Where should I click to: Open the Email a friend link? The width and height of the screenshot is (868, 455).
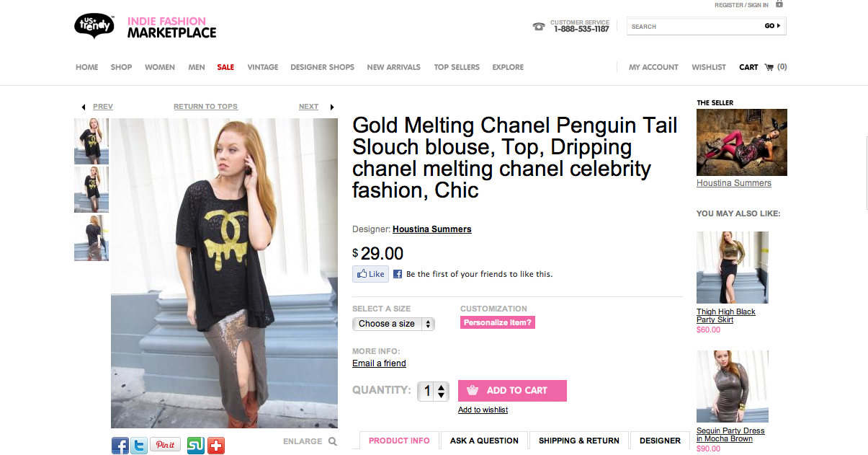[379, 363]
